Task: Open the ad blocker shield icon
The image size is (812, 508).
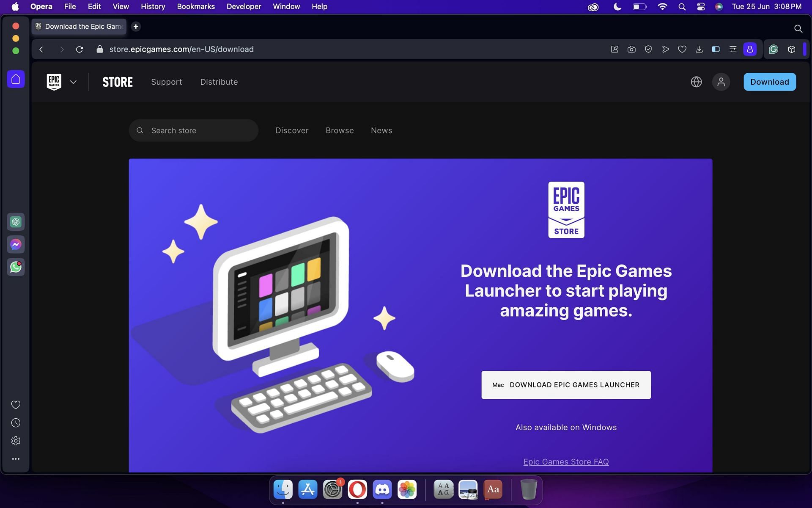Action: click(x=648, y=49)
